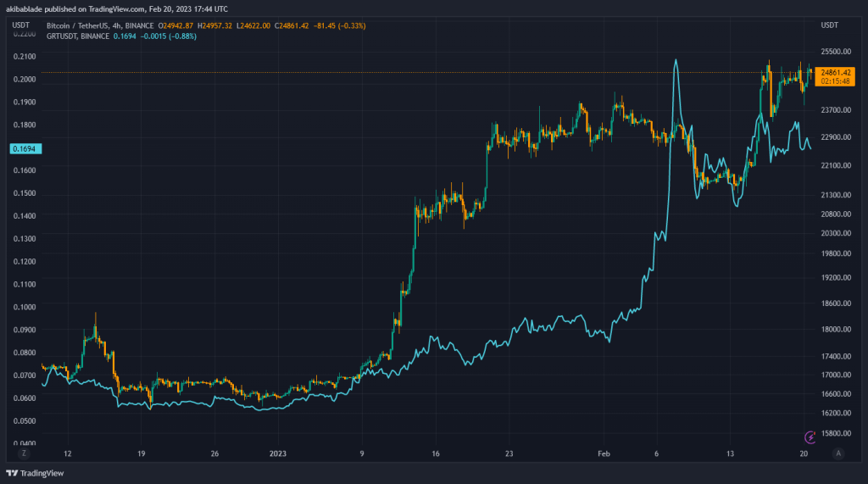The width and height of the screenshot is (868, 484).
Task: Click the 0.1694 GRT price label
Action: 25,148
